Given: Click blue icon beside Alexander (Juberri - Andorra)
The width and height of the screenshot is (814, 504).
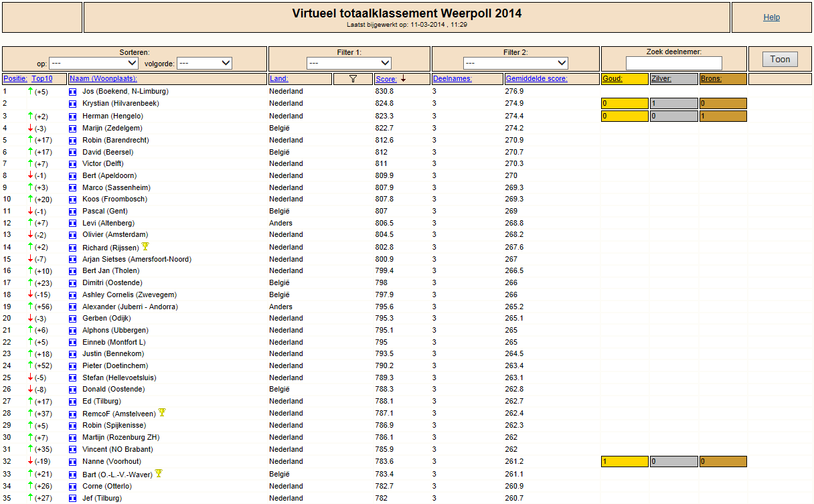Looking at the screenshot, I should [x=73, y=307].
